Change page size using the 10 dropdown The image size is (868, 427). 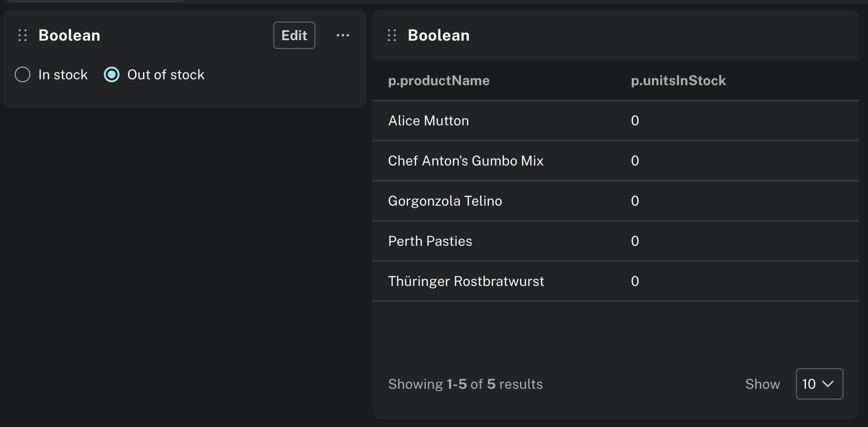[x=819, y=384]
